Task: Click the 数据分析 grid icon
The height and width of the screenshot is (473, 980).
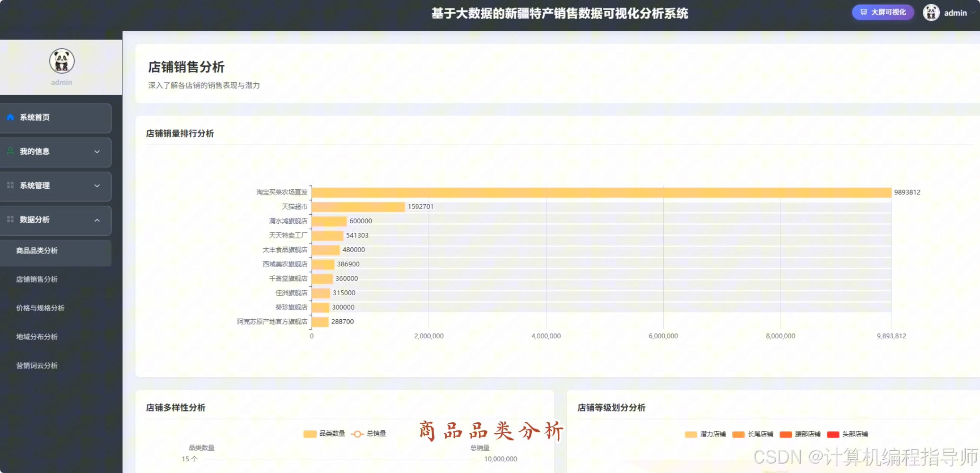Action: (x=10, y=219)
